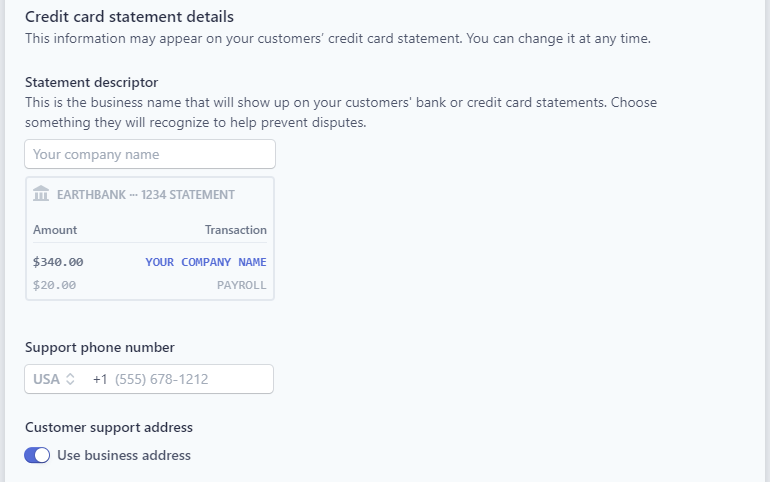
Task: Click the +1 country calling code prefix
Action: (100, 379)
